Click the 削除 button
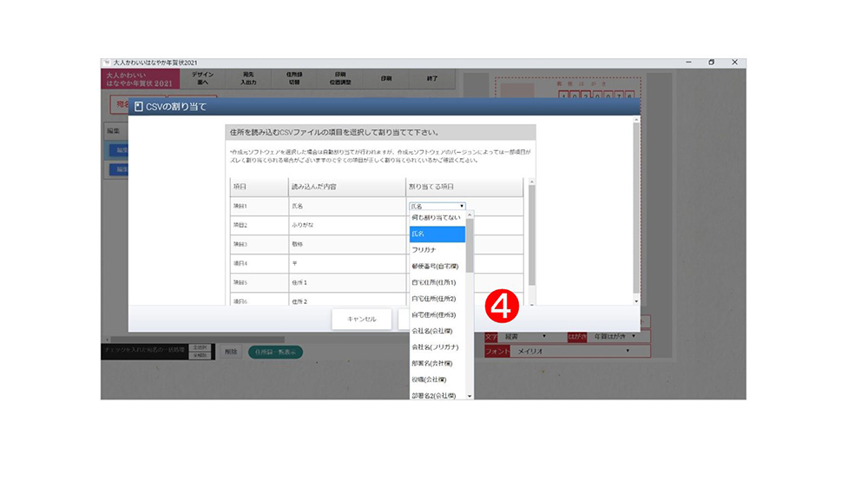The image size is (868, 489). tap(230, 352)
